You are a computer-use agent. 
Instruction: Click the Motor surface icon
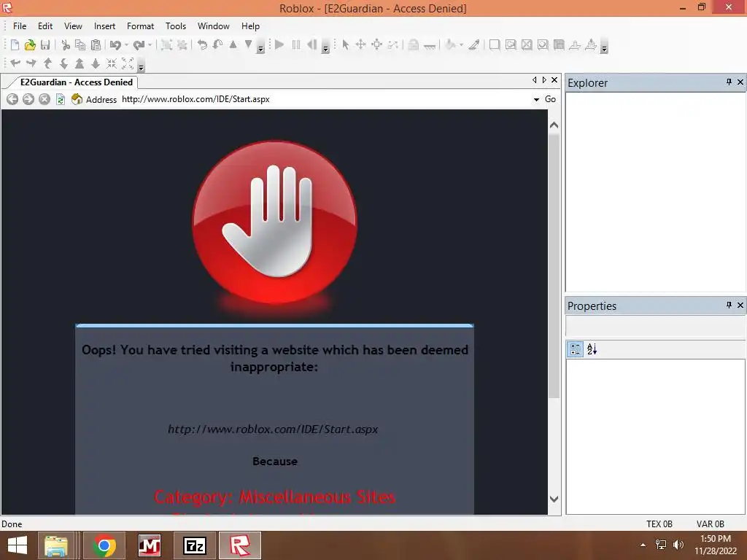click(591, 44)
